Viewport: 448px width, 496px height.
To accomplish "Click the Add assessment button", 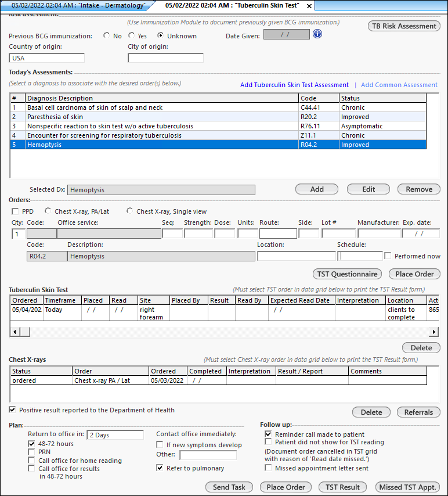I will 317,189.
